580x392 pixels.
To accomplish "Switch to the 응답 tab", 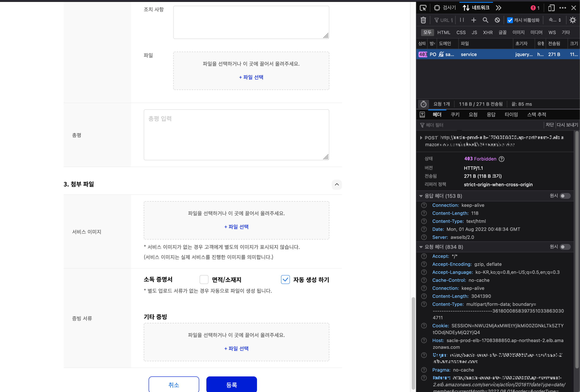I will click(x=491, y=115).
